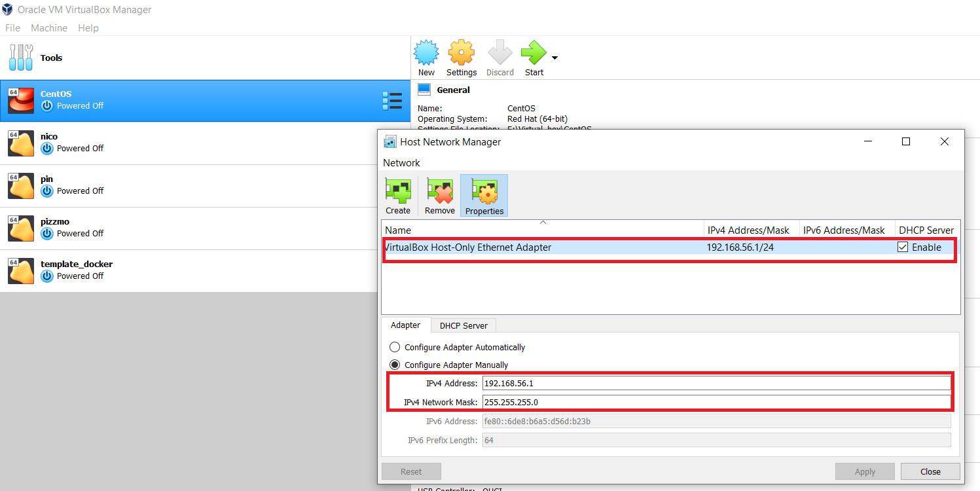Open the Network menu in Host Network Manager

(401, 163)
